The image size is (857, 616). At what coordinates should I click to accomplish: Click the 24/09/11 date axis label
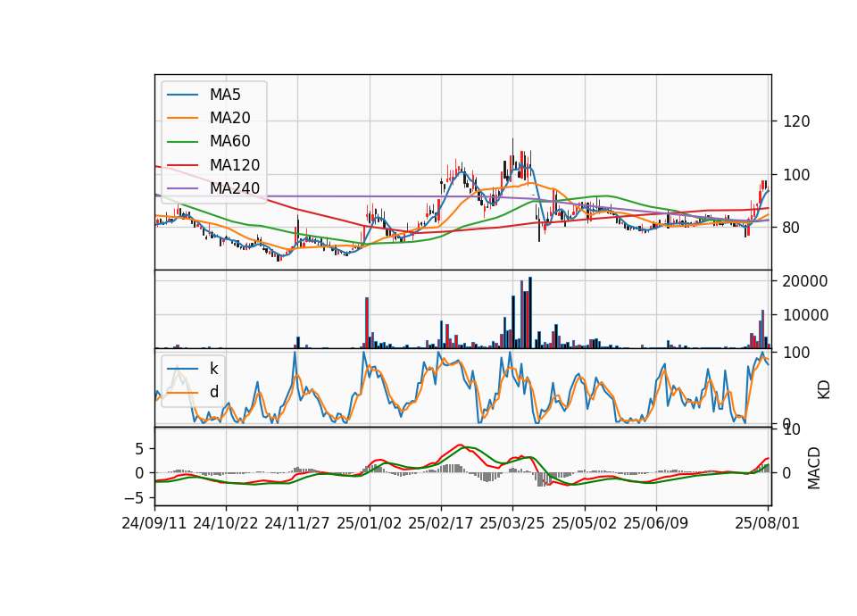154,523
